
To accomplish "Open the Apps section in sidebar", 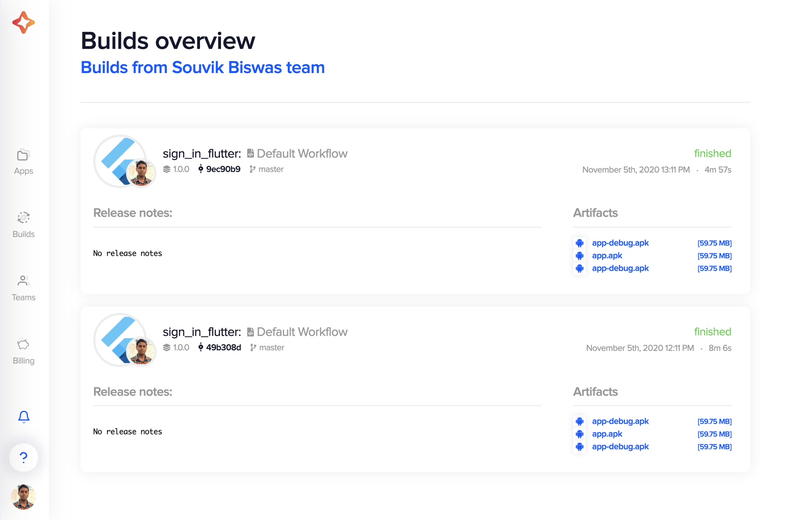I will pyautogui.click(x=23, y=162).
